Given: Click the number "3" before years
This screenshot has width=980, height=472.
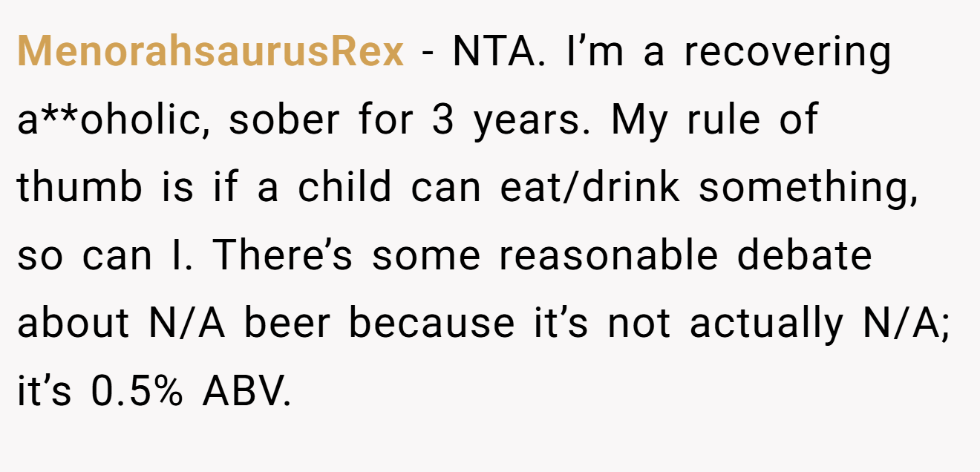Looking at the screenshot, I should click(x=443, y=121).
